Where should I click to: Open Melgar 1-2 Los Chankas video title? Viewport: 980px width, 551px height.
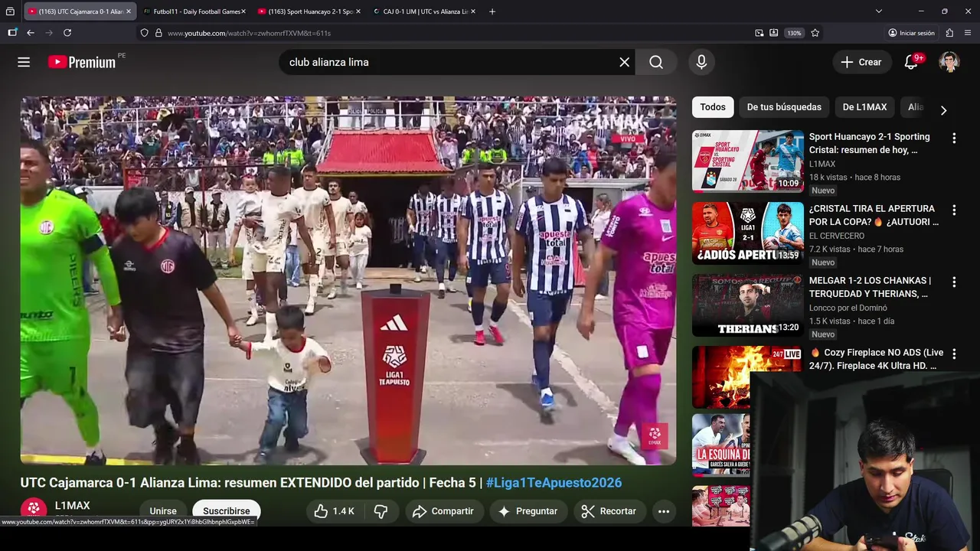[x=871, y=287]
